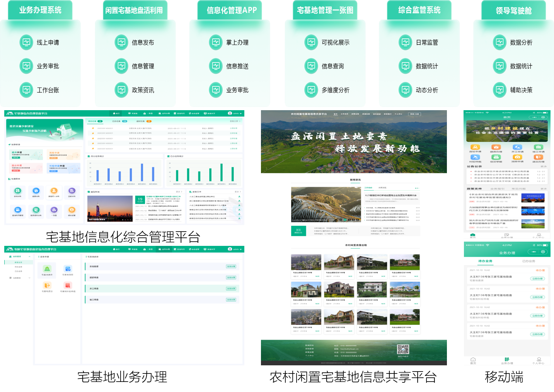The width and height of the screenshot is (554, 392).
Task: Switch to the 已办业务 tab in mobile
Action: [528, 261]
